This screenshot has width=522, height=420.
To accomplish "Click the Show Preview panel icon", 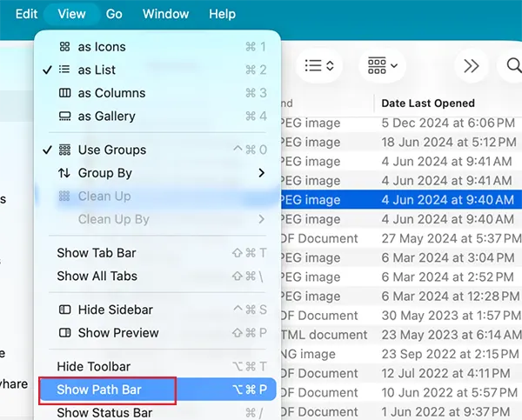I will pyautogui.click(x=64, y=332).
